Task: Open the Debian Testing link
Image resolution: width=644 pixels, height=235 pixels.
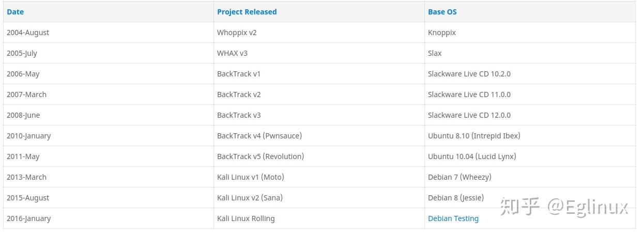Action: tap(453, 218)
